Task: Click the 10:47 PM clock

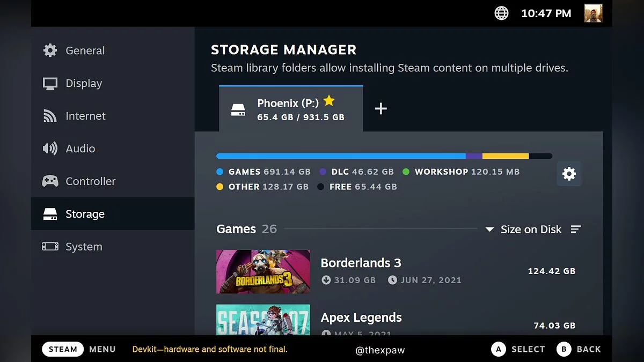Action: [546, 14]
